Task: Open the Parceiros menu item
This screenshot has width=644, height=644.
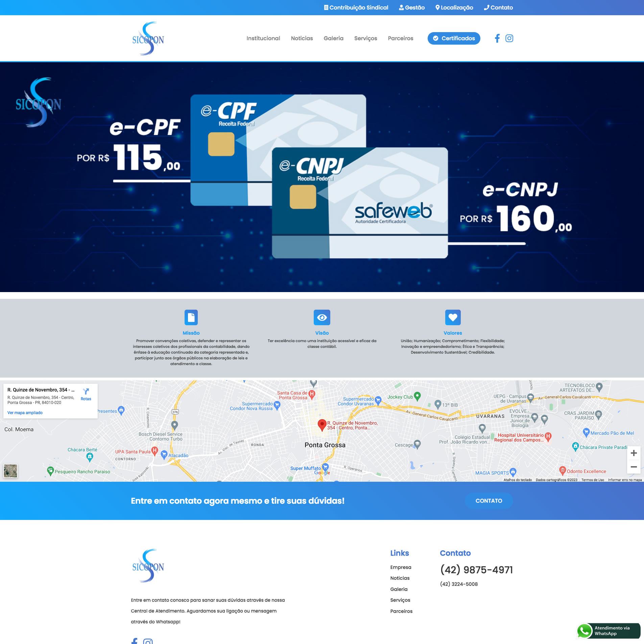Action: [401, 38]
